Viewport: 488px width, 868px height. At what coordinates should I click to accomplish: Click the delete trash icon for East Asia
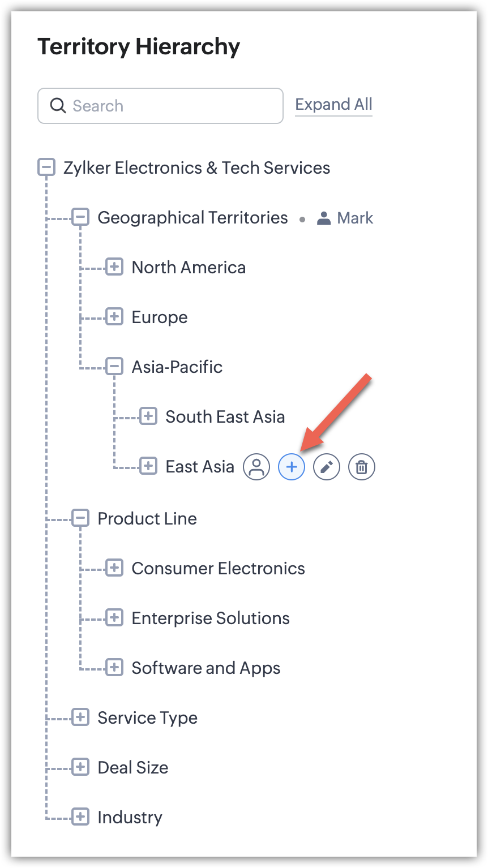click(x=362, y=467)
